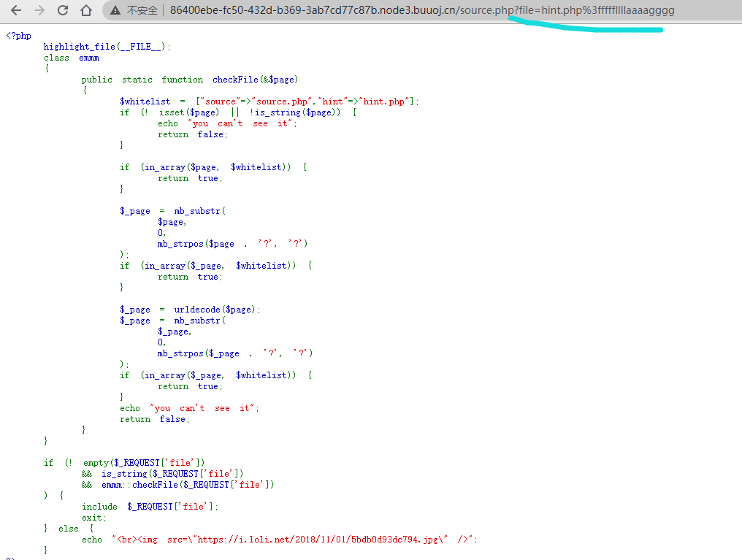Click the not-secure warning triangle icon
The image size is (742, 560).
click(x=115, y=10)
